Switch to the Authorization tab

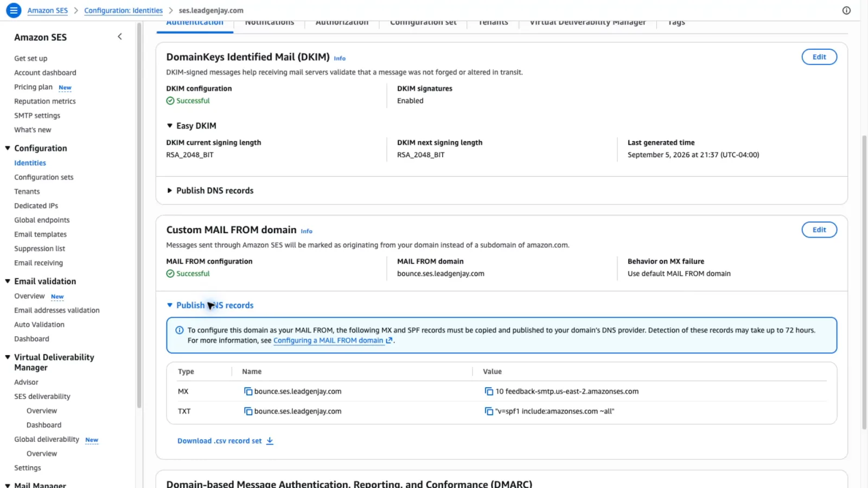342,23
